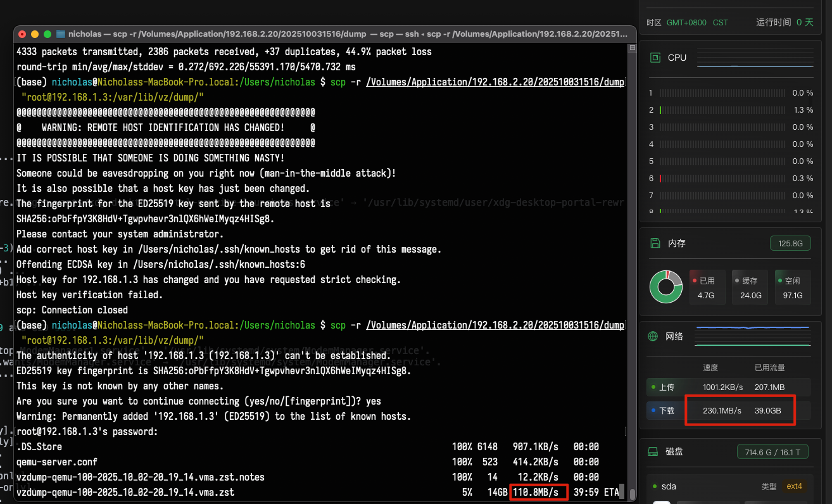Click the ext4 type label
This screenshot has width=832, height=504.
click(794, 486)
